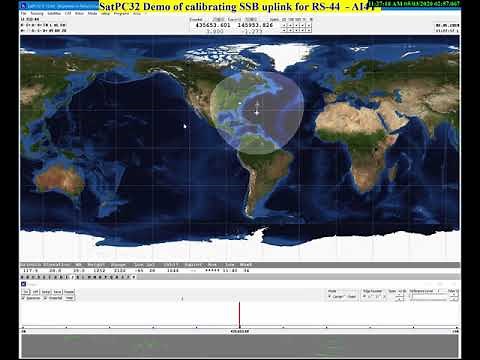Screen dimensions: 480x360
Task: Click the downlink frequency 435653.601 readout
Action: pyautogui.click(x=213, y=25)
